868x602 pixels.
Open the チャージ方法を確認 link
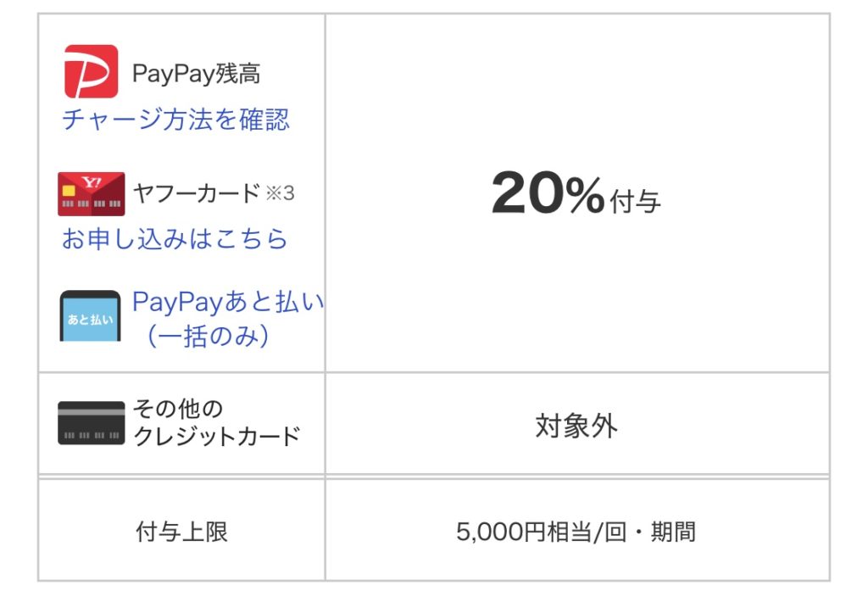175,120
